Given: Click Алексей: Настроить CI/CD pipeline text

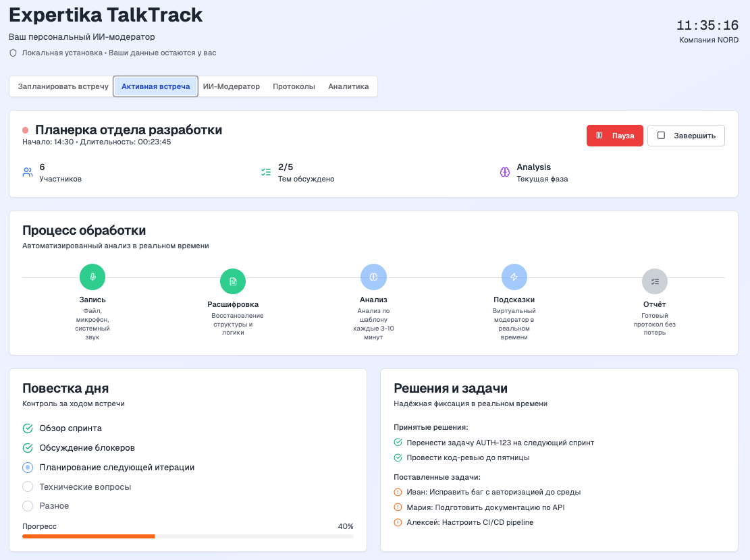Looking at the screenshot, I should pos(470,522).
